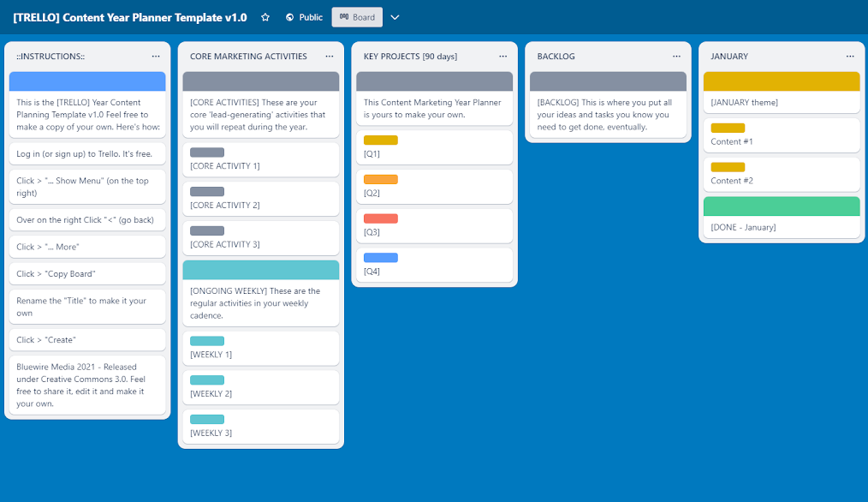Open the Content #1 card in JANUARY
868x502 pixels.
781,134
